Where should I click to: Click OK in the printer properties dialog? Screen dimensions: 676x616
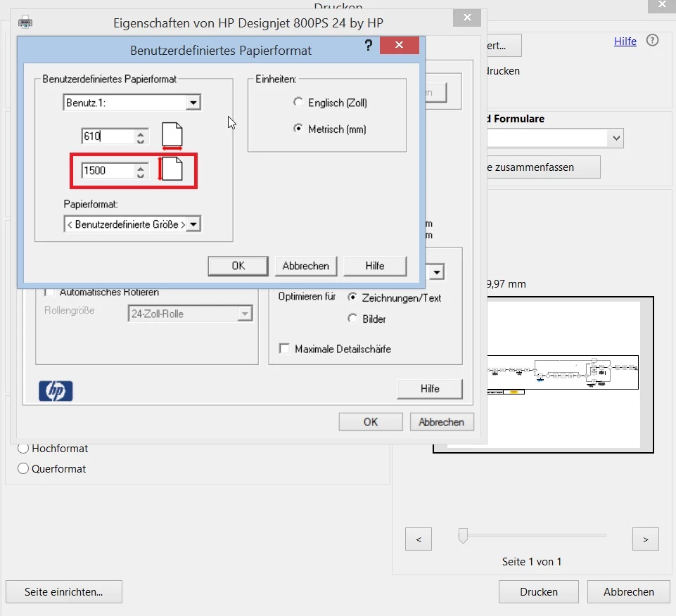click(371, 422)
